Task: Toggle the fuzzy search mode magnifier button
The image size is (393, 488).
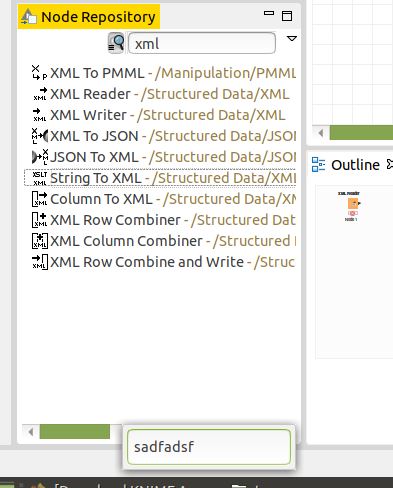Action: (116, 43)
